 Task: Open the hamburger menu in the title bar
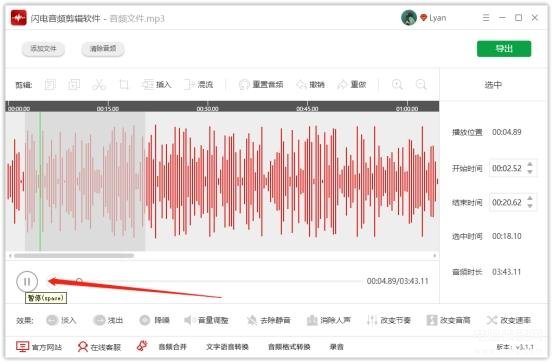[486, 18]
